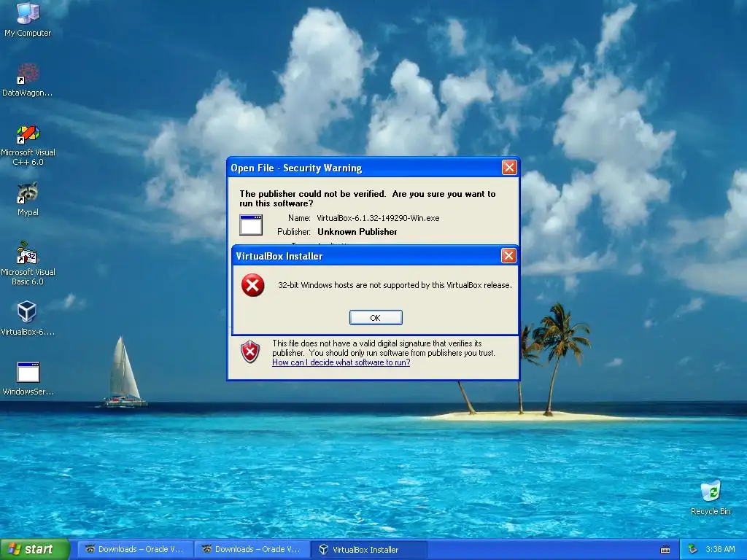
Task: Select the Microsoft Visual Basic 6.0 shortcut
Action: pos(28,263)
